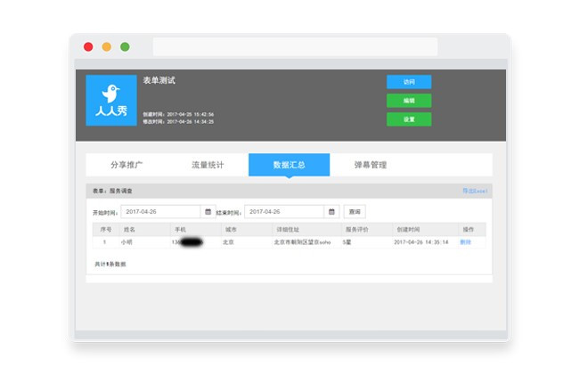Open the 弹幕管理 tab
588x383 pixels.
(x=371, y=165)
